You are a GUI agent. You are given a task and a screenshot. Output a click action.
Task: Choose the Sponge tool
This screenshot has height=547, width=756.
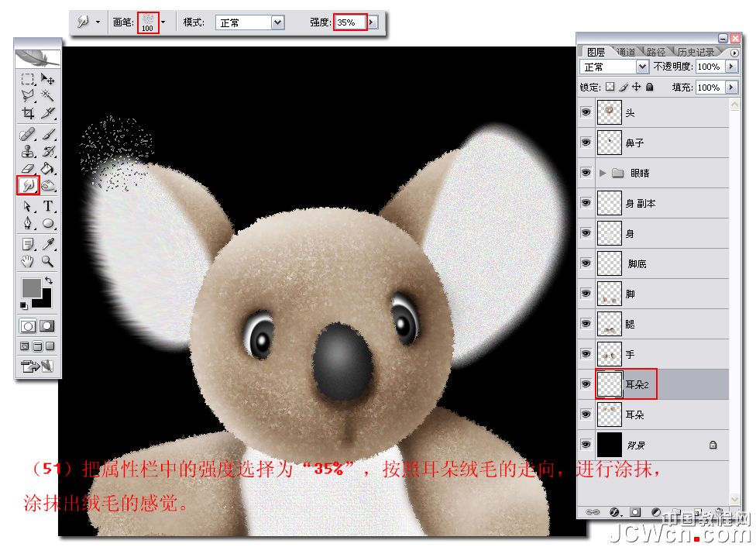coord(47,185)
